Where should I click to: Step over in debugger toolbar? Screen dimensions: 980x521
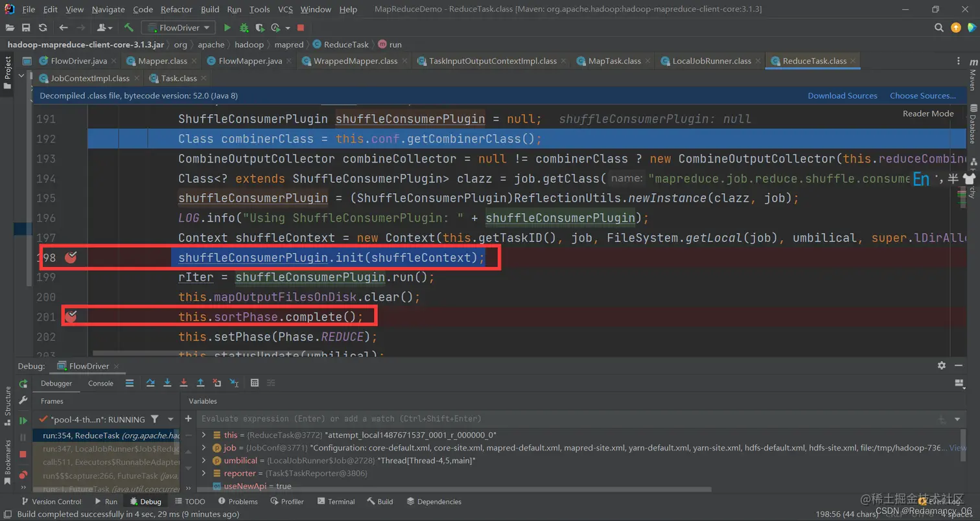click(150, 383)
